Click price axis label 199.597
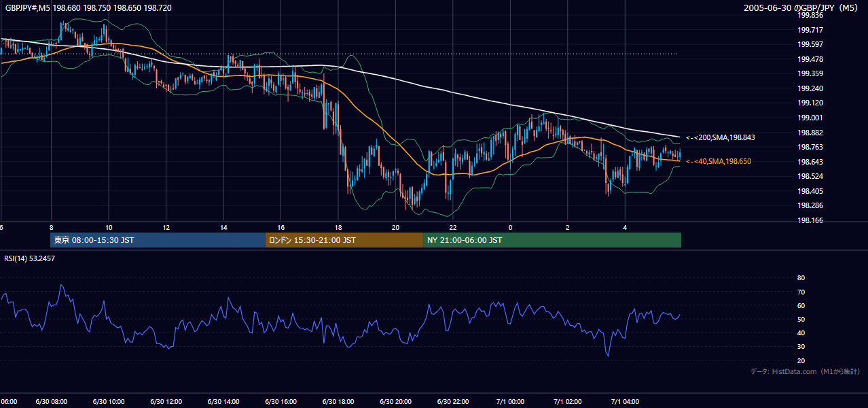This screenshot has height=408, width=868. click(x=810, y=44)
